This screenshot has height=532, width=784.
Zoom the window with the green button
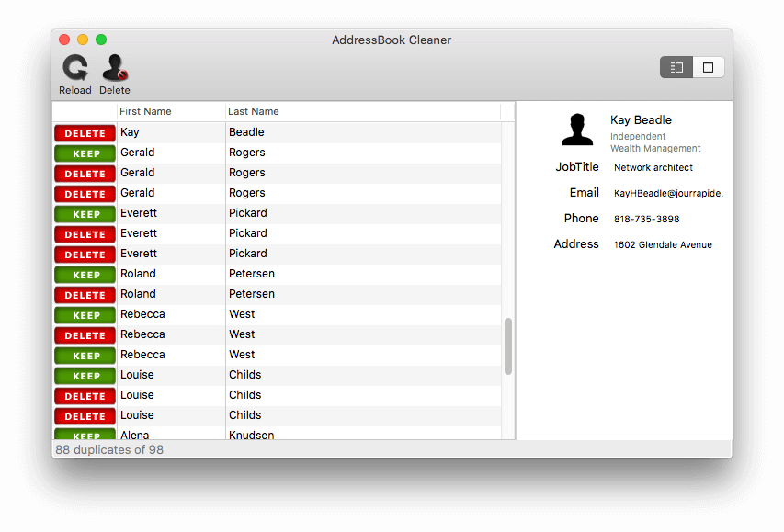click(101, 40)
